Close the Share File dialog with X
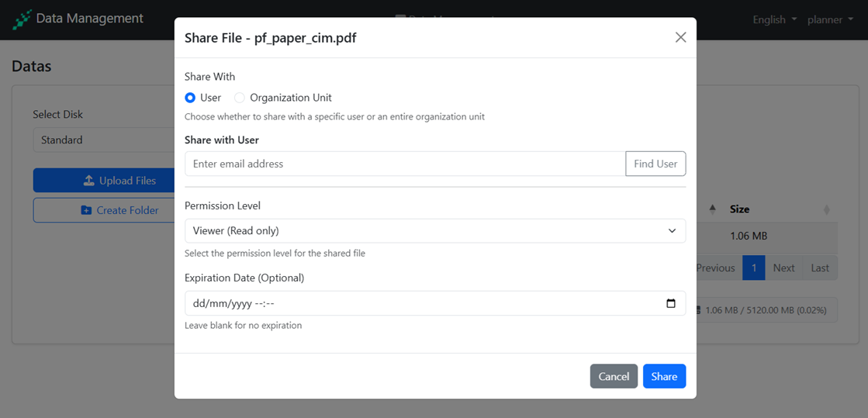 point(680,37)
